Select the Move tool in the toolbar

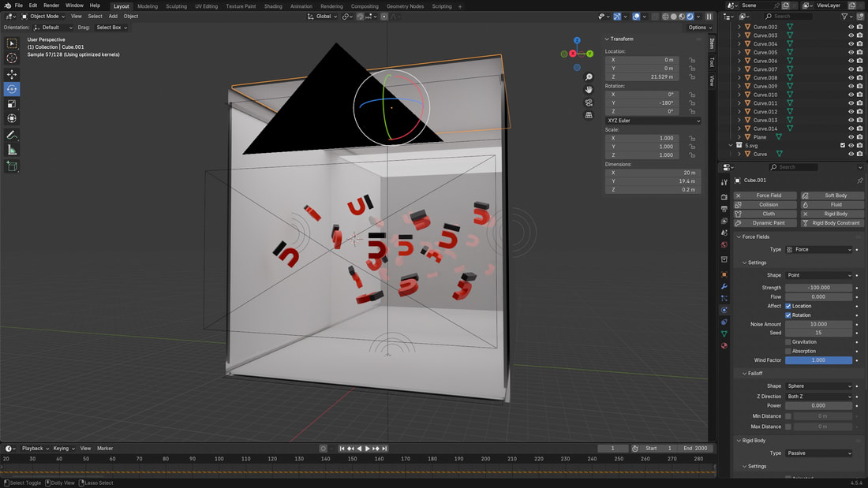pos(12,74)
